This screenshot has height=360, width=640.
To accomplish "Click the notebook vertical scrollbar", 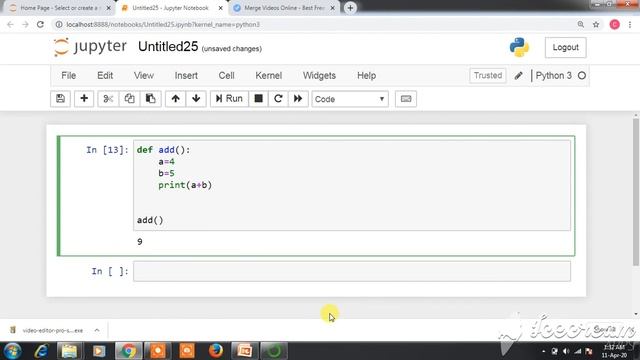I will [x=636, y=192].
